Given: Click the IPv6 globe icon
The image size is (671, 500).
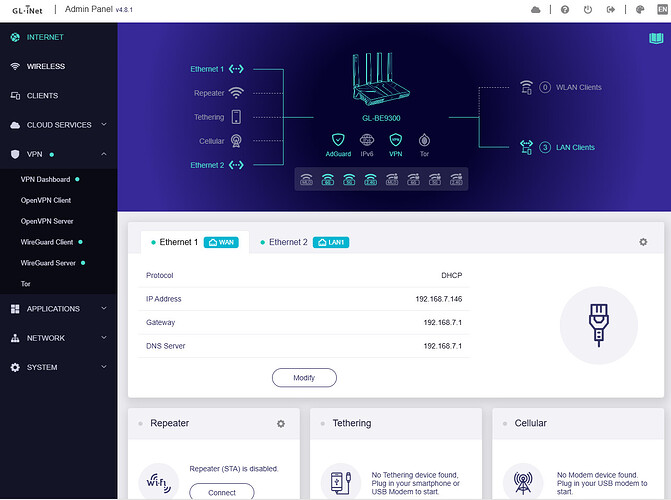Looking at the screenshot, I should click(367, 142).
